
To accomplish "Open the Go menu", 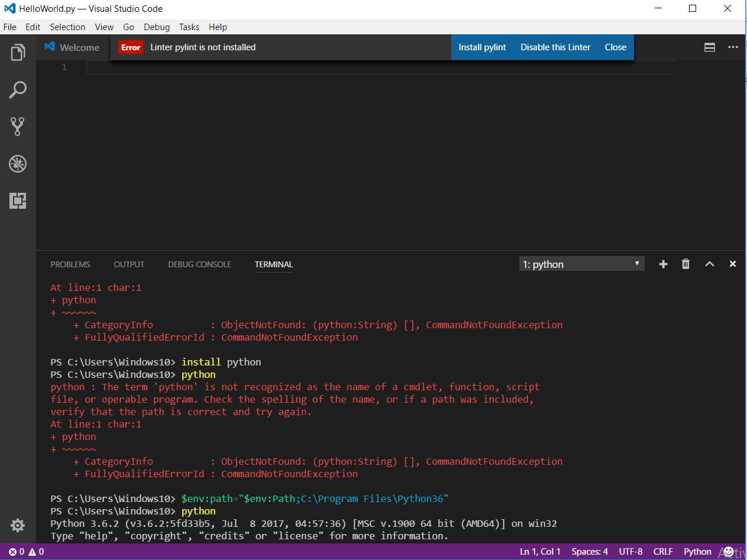I will (x=129, y=27).
